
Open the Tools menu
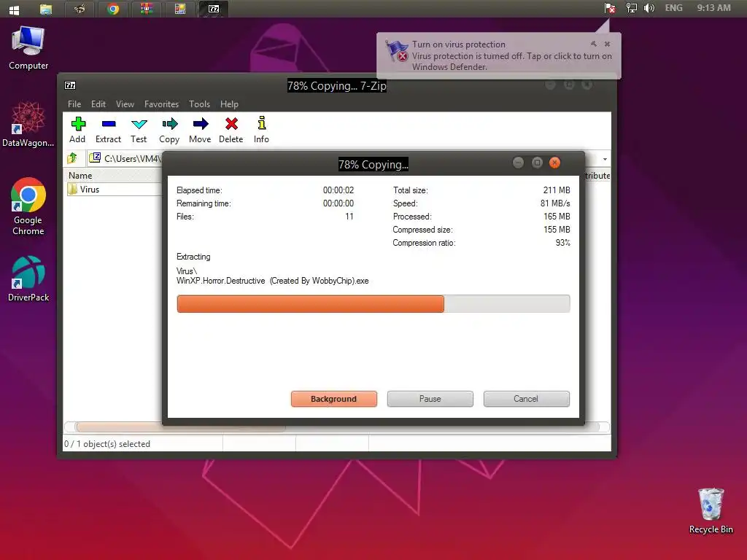pos(199,104)
